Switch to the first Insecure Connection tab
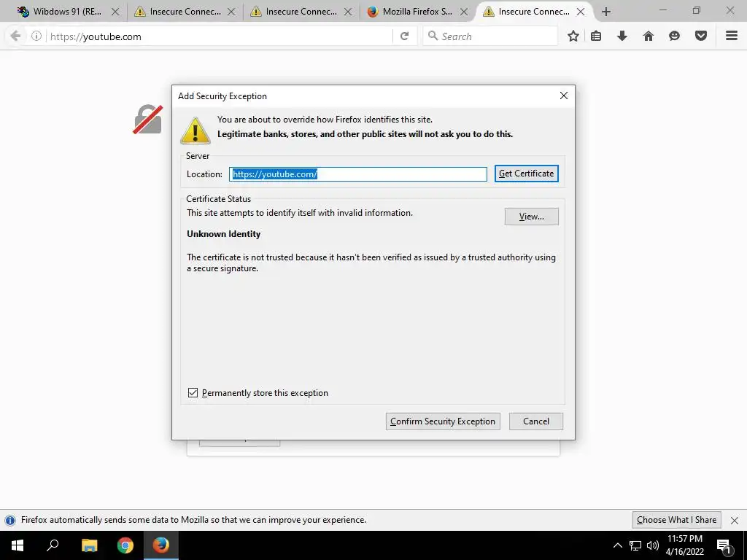This screenshot has width=747, height=560. (185, 12)
